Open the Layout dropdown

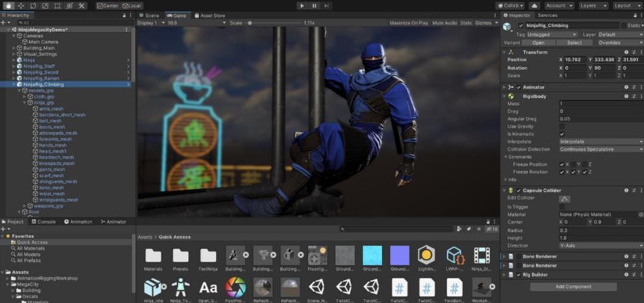626,5
